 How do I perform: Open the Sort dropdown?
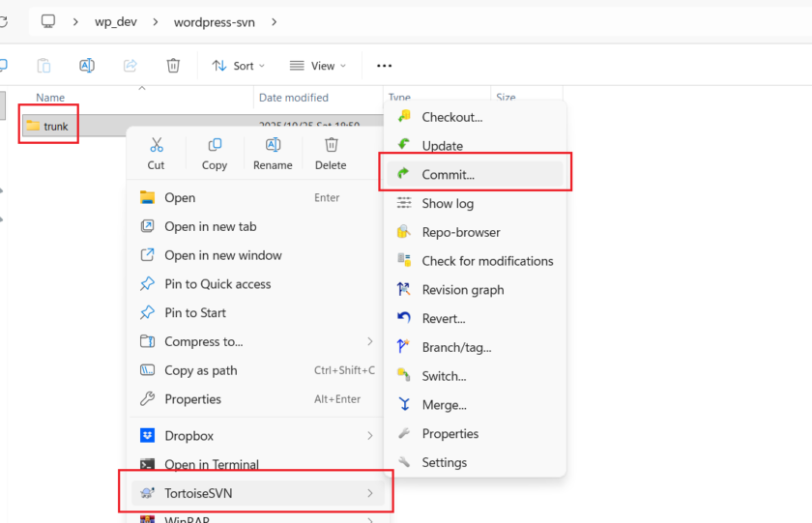click(x=238, y=66)
